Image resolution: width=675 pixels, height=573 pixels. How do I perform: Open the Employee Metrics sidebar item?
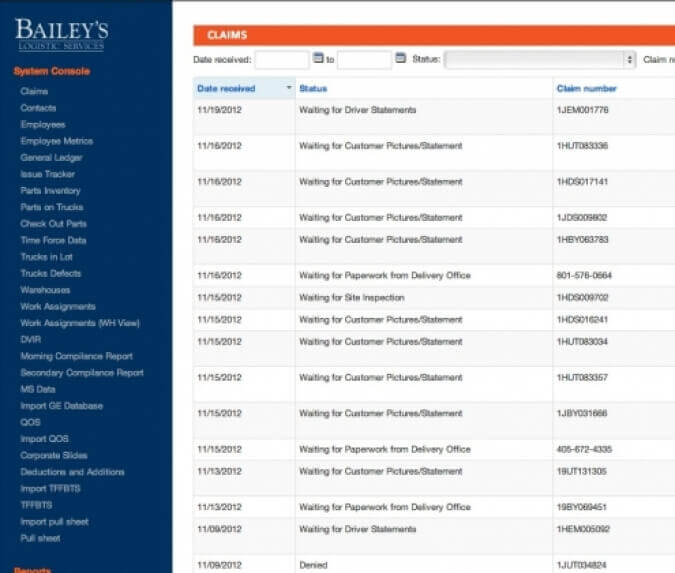point(56,141)
